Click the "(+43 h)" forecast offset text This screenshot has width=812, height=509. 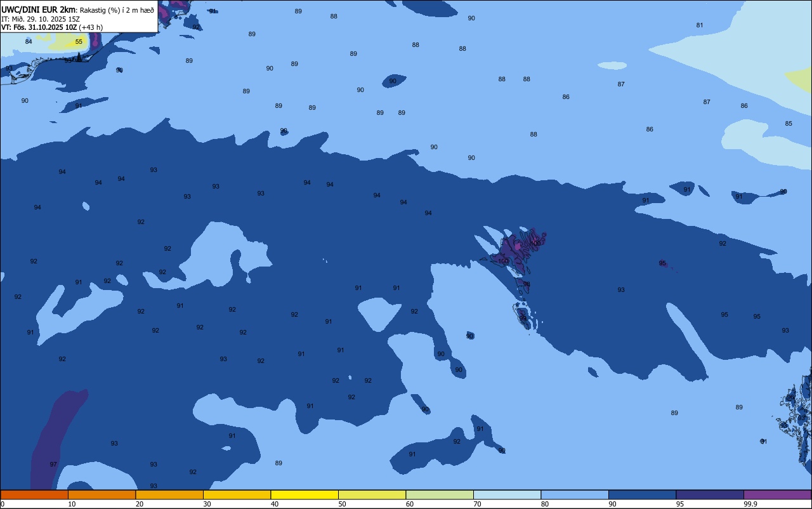tap(91, 27)
